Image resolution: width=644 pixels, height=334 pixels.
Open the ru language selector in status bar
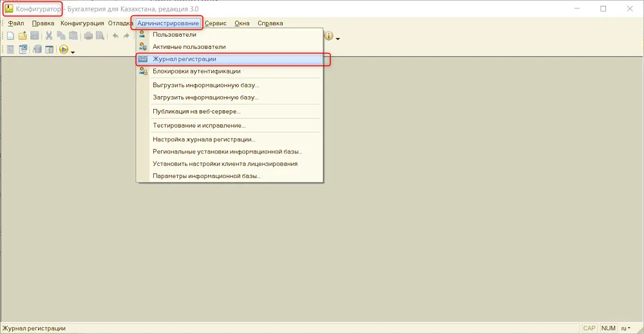coord(626,328)
